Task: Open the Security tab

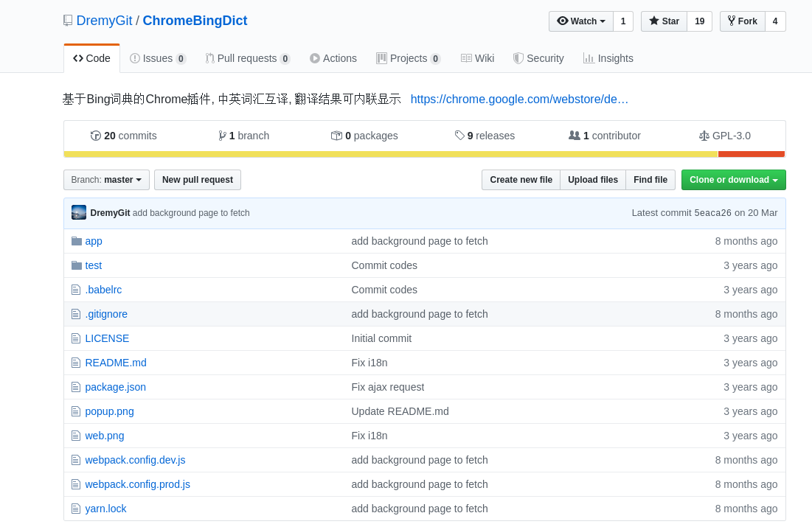Action: pos(538,58)
